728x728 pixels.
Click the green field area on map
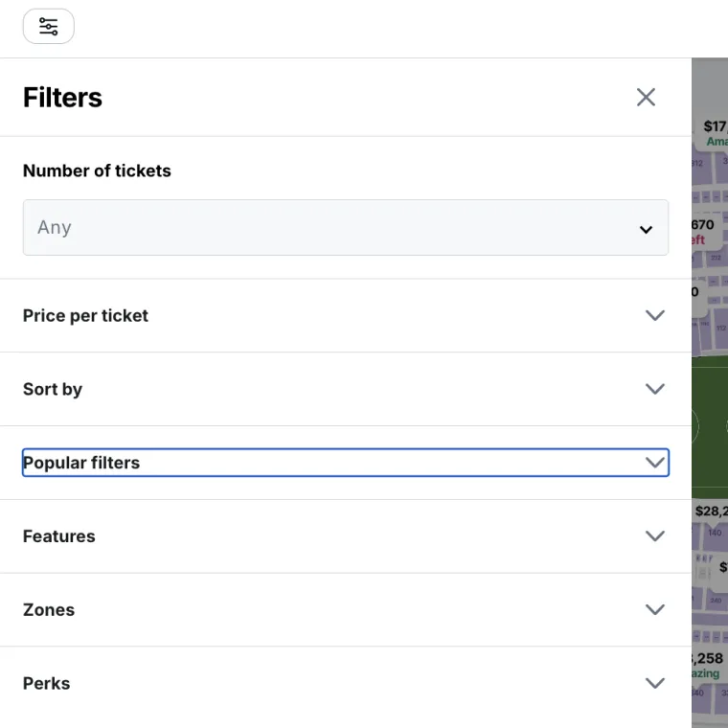coord(709,426)
